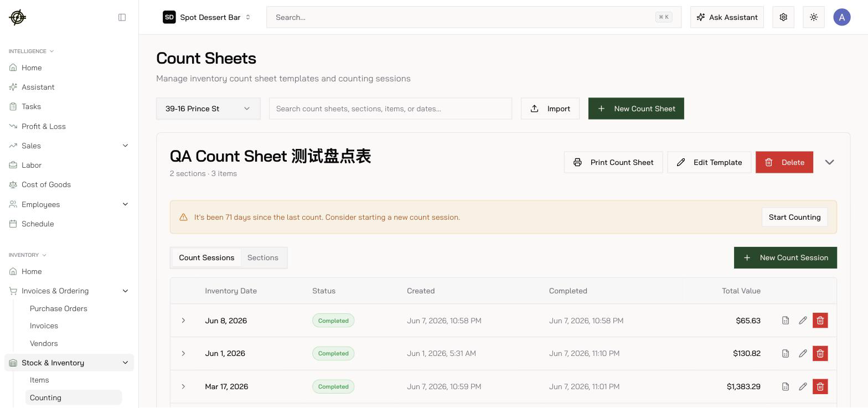868x408 pixels.
Task: Collapse the INTELLIGENCE section header
Action: [x=31, y=51]
